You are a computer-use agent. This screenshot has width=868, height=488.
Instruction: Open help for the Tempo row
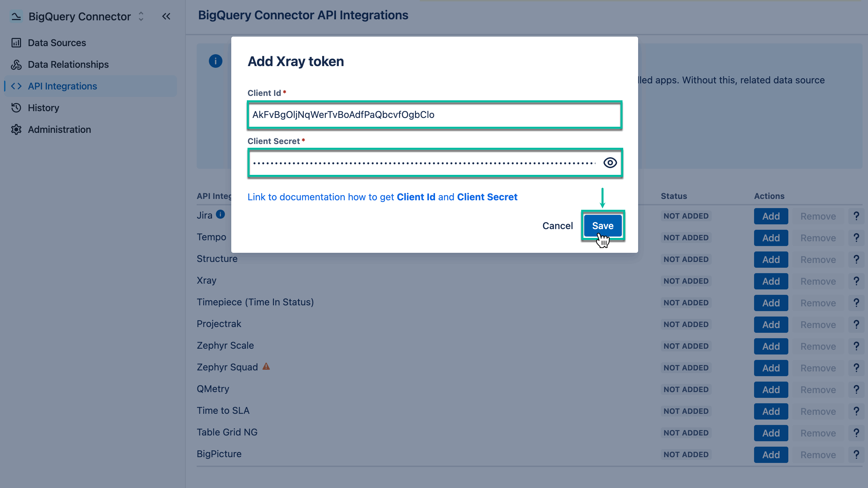pos(857,237)
